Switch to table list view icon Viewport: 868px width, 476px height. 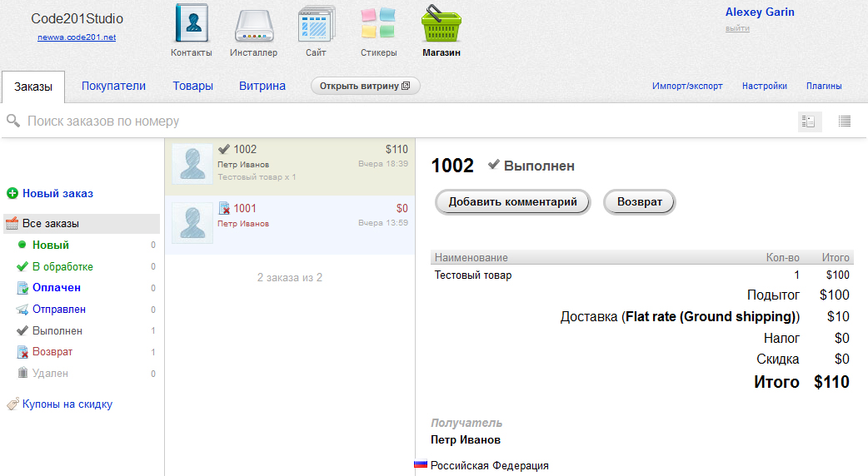pos(845,121)
